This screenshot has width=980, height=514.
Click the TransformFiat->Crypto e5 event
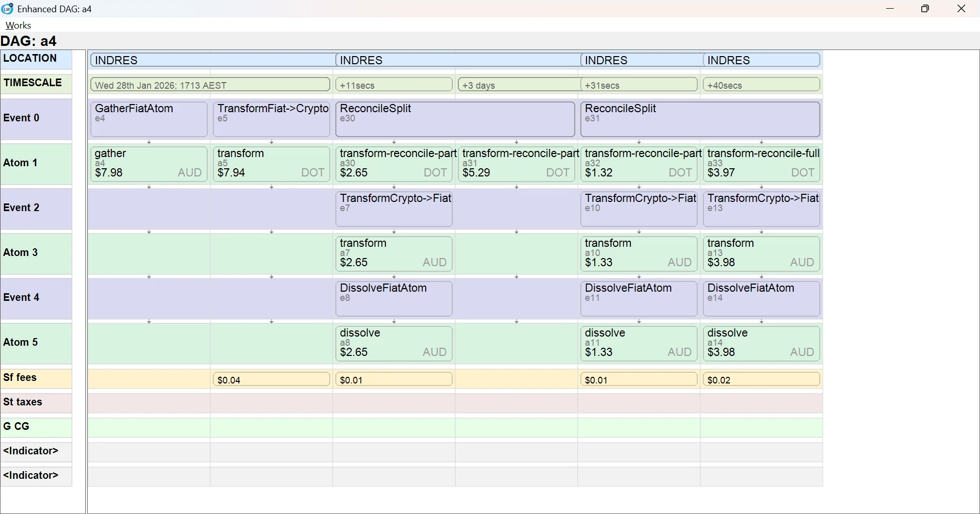click(x=271, y=119)
